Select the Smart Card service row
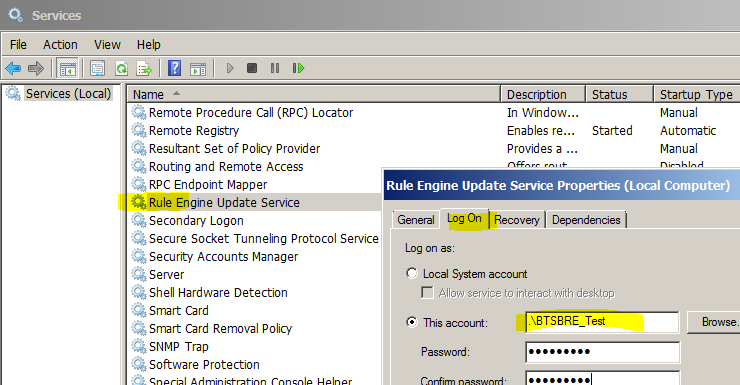Screen dimensions: 740x385 coord(178,310)
